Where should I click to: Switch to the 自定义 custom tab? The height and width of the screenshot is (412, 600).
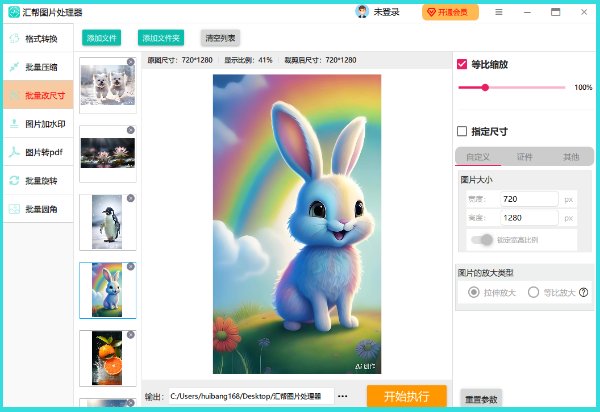[478, 157]
